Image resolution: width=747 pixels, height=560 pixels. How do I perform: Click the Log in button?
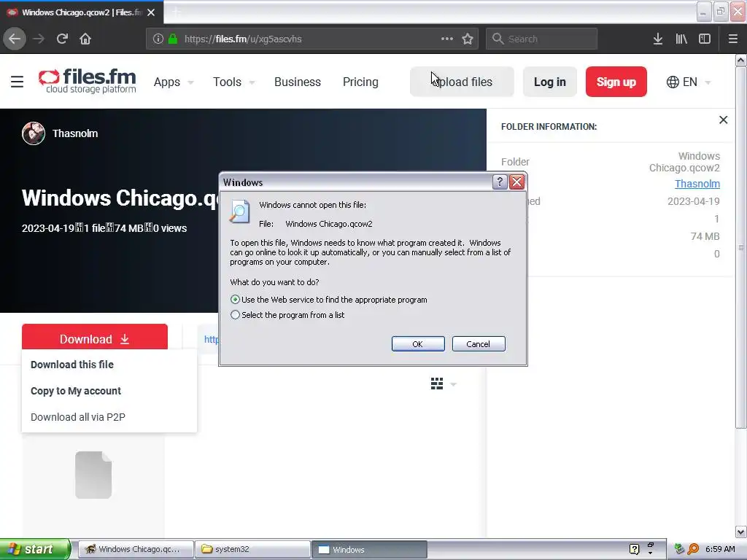click(x=550, y=82)
